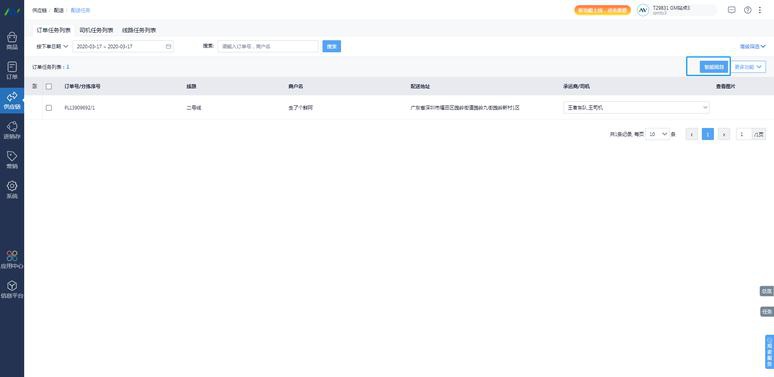Click the carrier/driver column header
774x377 pixels.
pyautogui.click(x=577, y=86)
